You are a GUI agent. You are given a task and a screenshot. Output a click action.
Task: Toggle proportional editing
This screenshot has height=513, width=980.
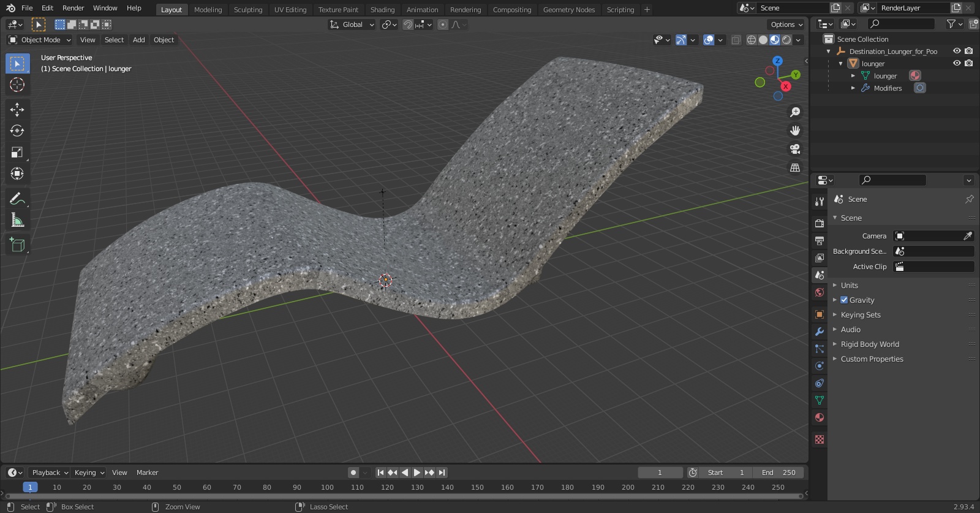click(443, 25)
